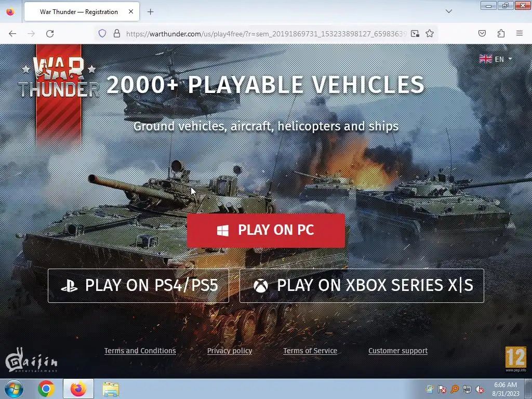532x399 pixels.
Task: Click the Gaijin Entertainment logo
Action: click(31, 360)
